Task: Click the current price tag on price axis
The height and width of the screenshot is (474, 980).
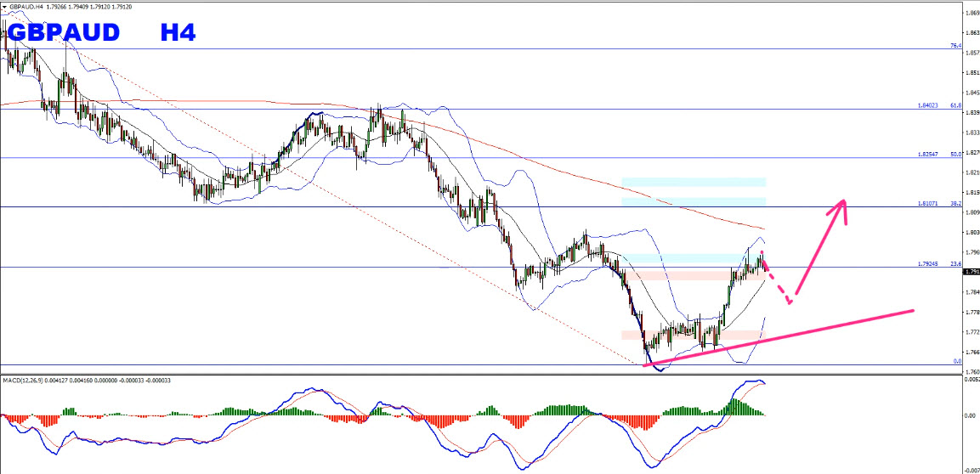Action: [972, 272]
